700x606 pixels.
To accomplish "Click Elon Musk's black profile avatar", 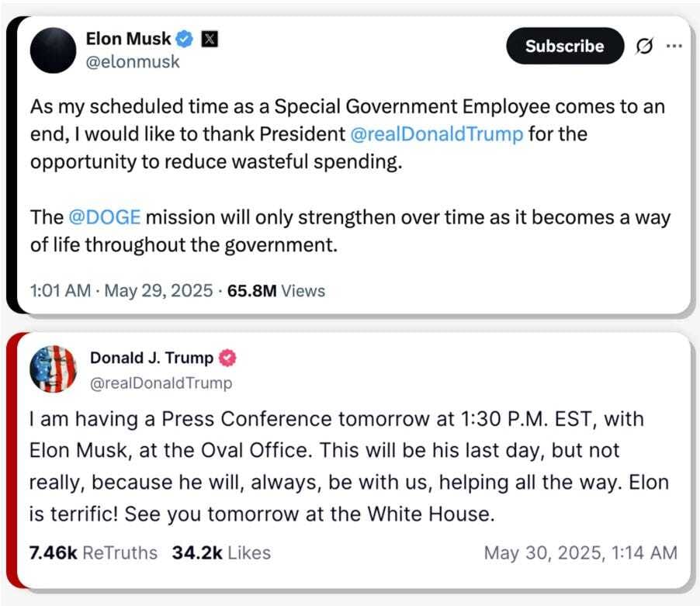I will (x=53, y=50).
